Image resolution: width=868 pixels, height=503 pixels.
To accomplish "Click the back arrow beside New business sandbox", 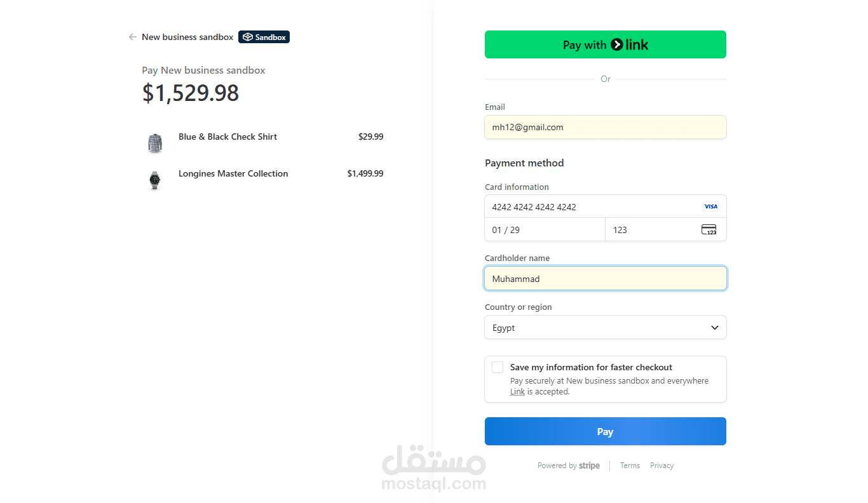I will click(132, 37).
